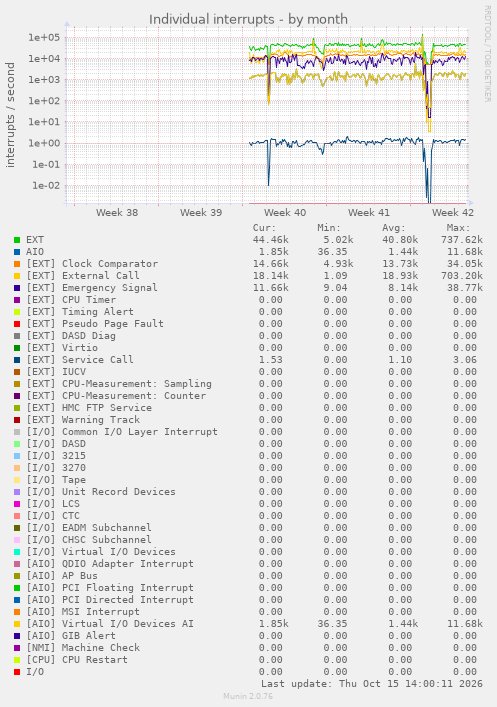The width and height of the screenshot is (497, 707).
Task: Click the 'Avg:' column header
Action: click(x=394, y=228)
